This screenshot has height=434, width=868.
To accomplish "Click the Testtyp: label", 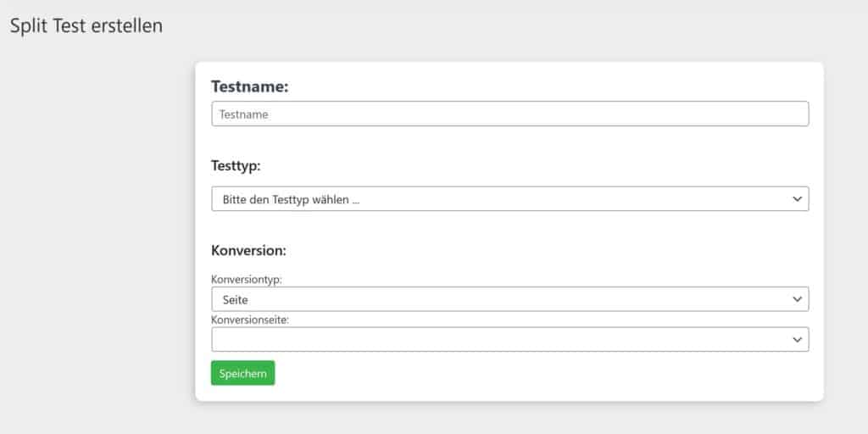I will (236, 166).
